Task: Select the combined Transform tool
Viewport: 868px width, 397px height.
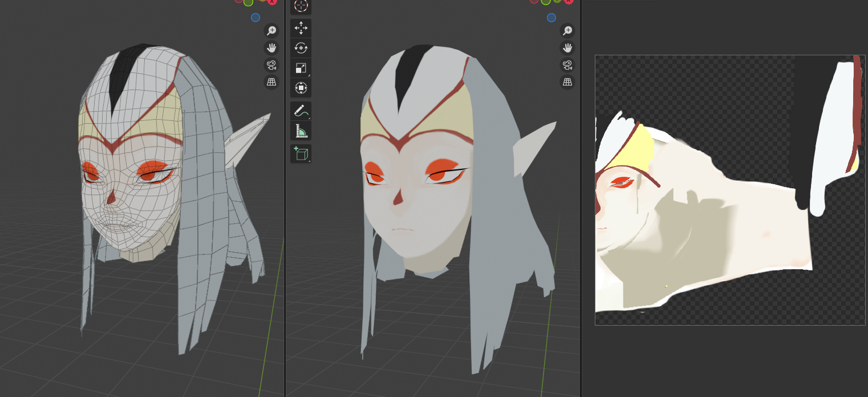Action: click(x=301, y=88)
